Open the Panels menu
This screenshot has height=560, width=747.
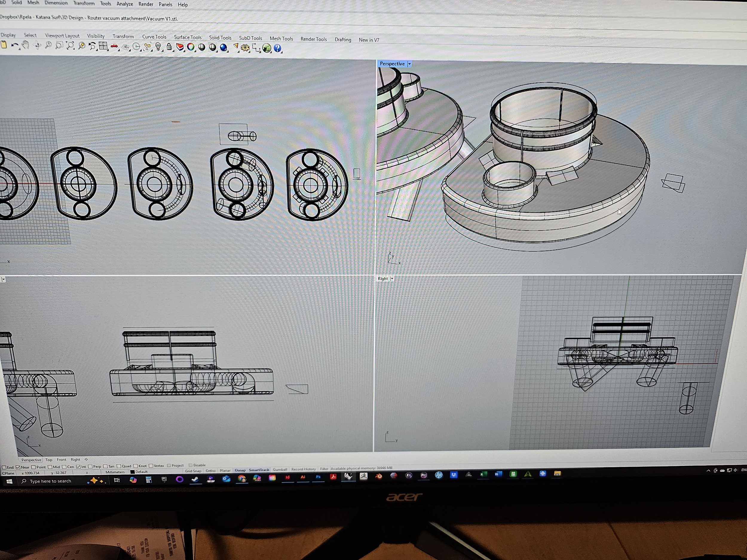(x=166, y=4)
